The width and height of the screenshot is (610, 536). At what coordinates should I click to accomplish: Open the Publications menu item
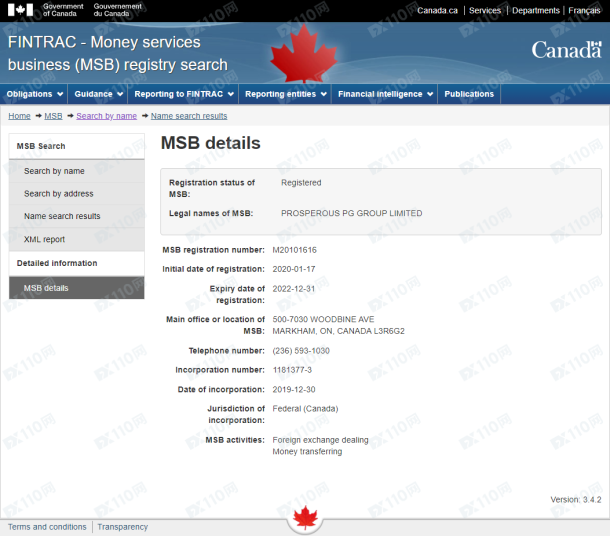point(469,94)
